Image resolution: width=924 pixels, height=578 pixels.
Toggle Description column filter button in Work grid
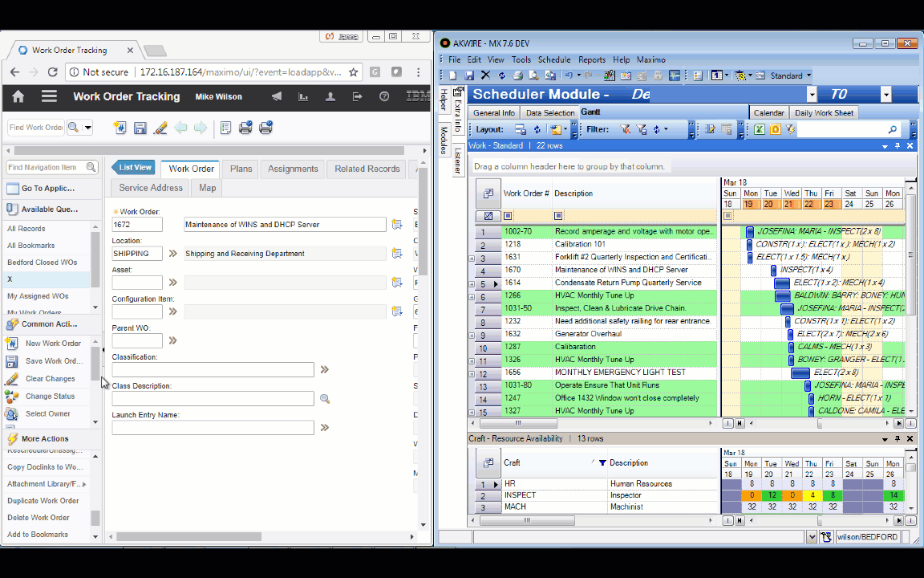click(x=558, y=216)
